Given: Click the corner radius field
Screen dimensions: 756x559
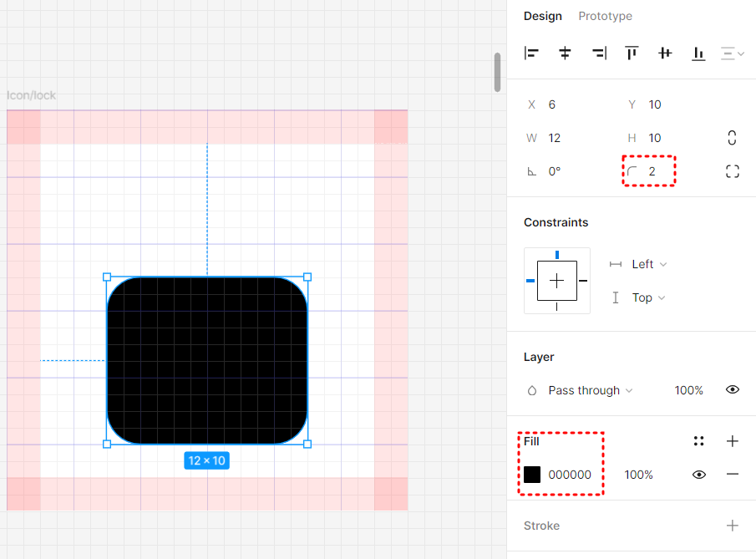Looking at the screenshot, I should [x=649, y=171].
